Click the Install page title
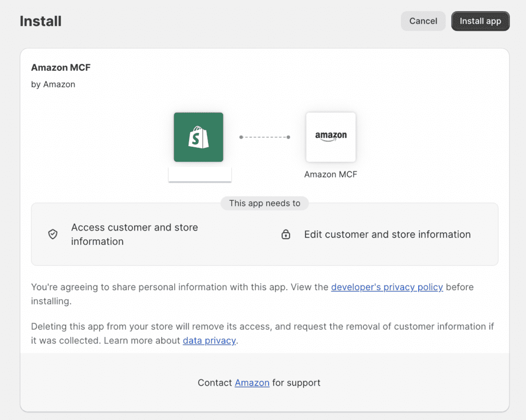The image size is (526, 420). pyautogui.click(x=41, y=21)
